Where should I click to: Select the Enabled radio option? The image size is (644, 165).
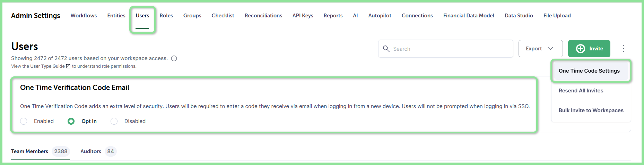point(24,121)
